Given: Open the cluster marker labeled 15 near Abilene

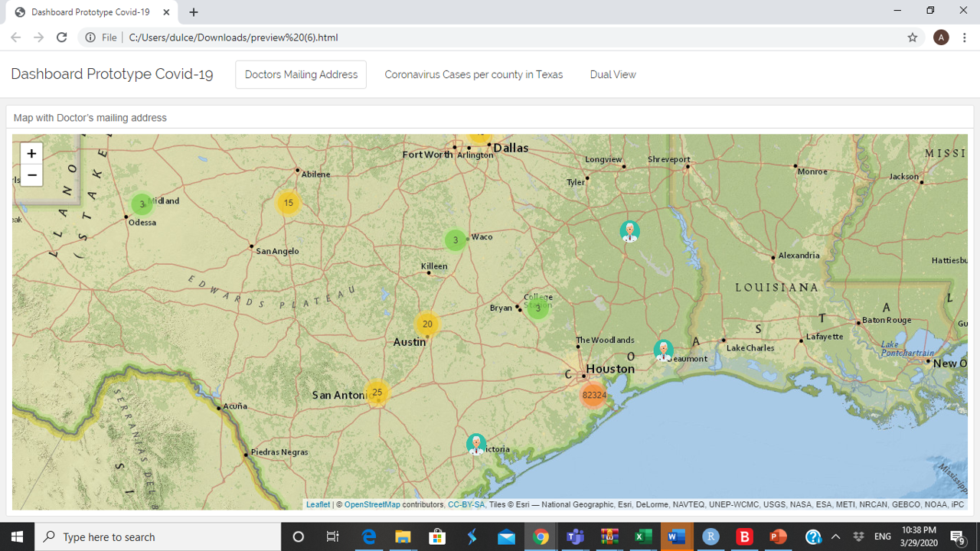Looking at the screenshot, I should point(288,203).
